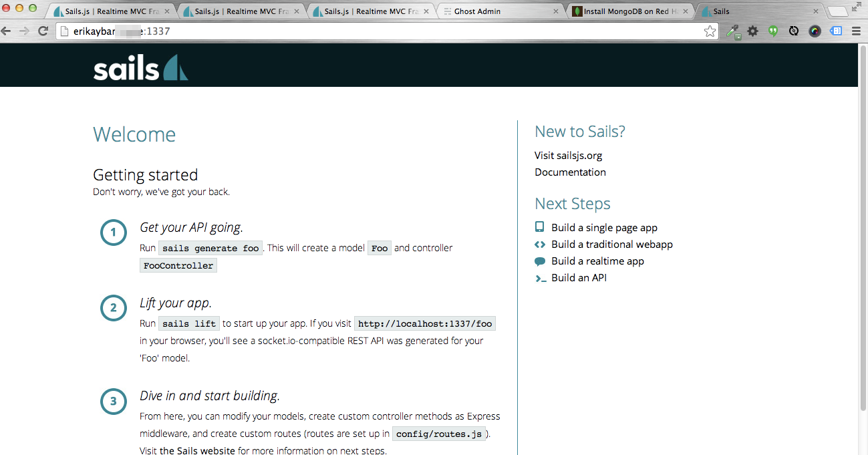This screenshot has width=868, height=455.
Task: Go back using browser back arrow
Action: tap(6, 31)
